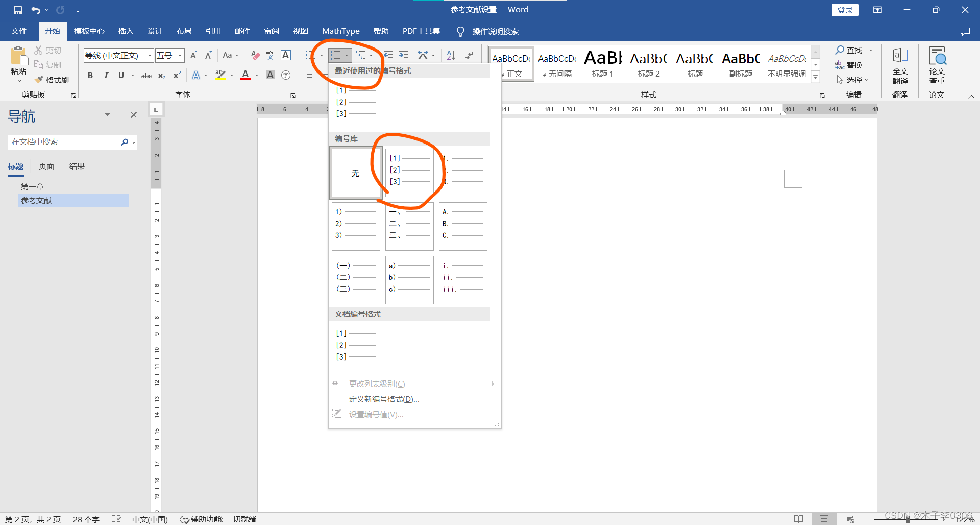
Task: Click the Sign in (登录) button
Action: coord(845,10)
